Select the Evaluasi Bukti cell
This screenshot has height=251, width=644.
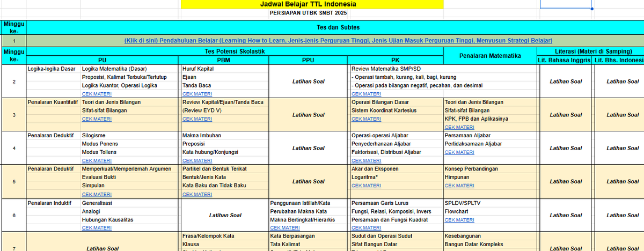tap(130, 177)
